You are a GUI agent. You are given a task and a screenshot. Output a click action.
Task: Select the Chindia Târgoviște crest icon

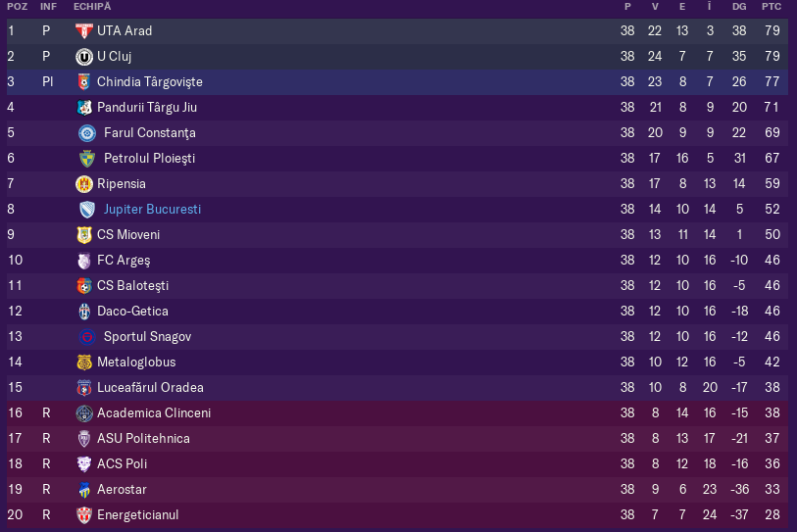coord(84,81)
